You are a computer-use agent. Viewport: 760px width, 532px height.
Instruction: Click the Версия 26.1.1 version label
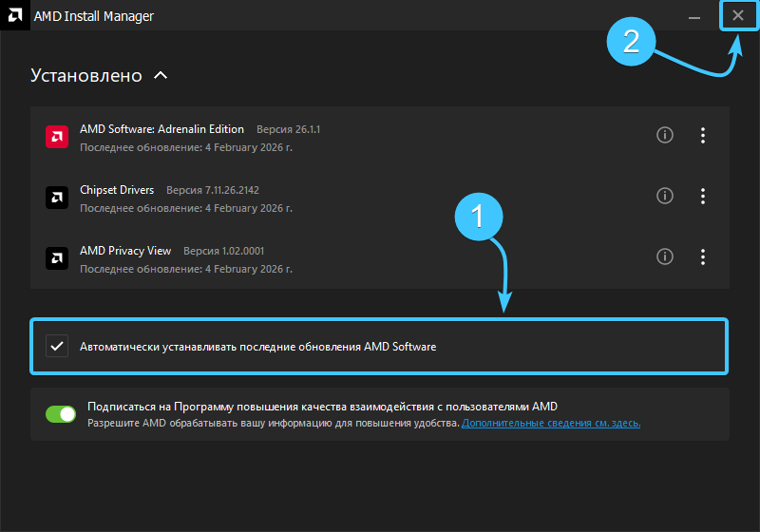tap(288, 129)
